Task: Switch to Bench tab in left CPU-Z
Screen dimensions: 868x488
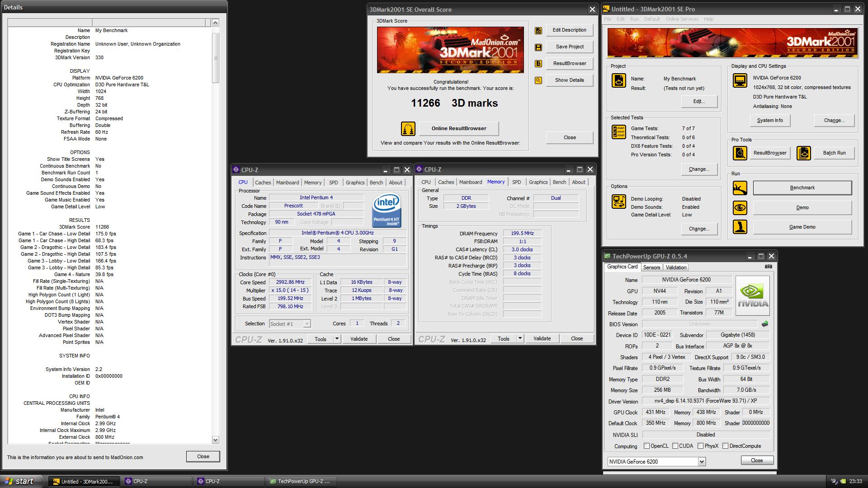Action: [x=376, y=183]
